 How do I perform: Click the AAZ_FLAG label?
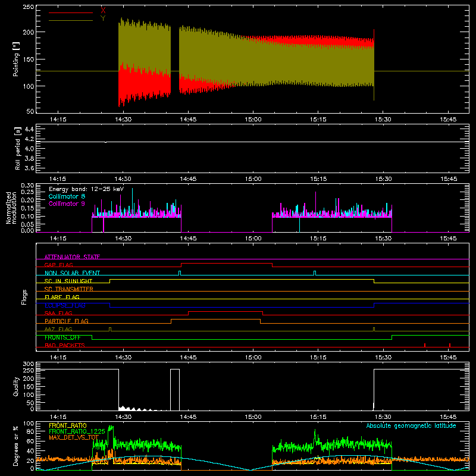click(x=58, y=330)
